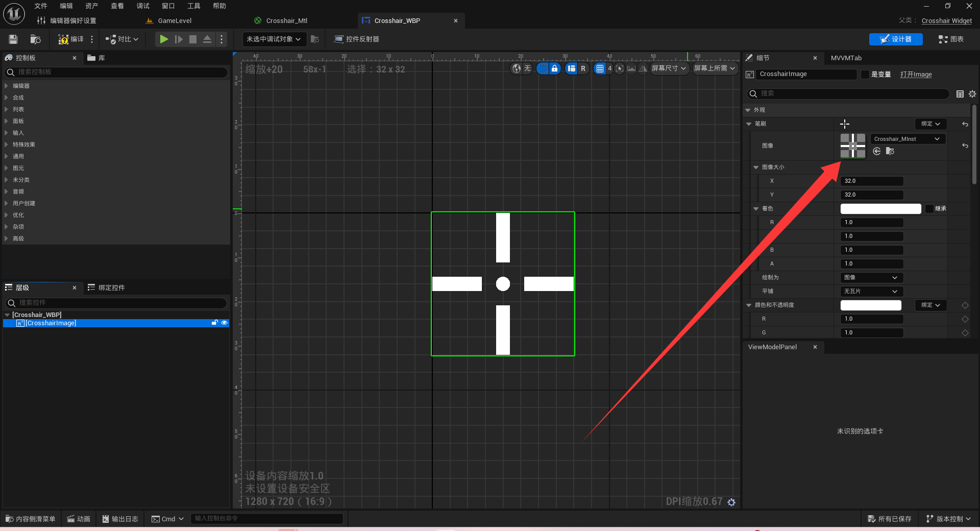
Task: Open 平铺 tiling dropdown
Action: 871,292
